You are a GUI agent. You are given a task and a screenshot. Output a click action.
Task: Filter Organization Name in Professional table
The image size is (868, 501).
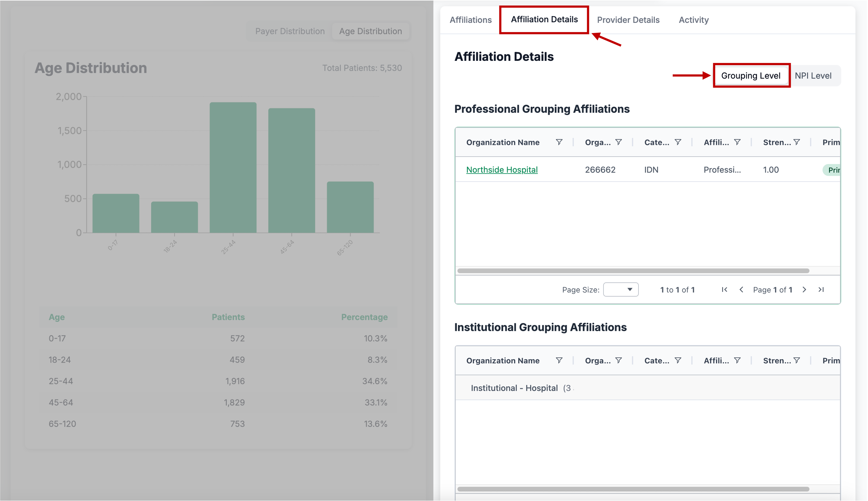(559, 142)
